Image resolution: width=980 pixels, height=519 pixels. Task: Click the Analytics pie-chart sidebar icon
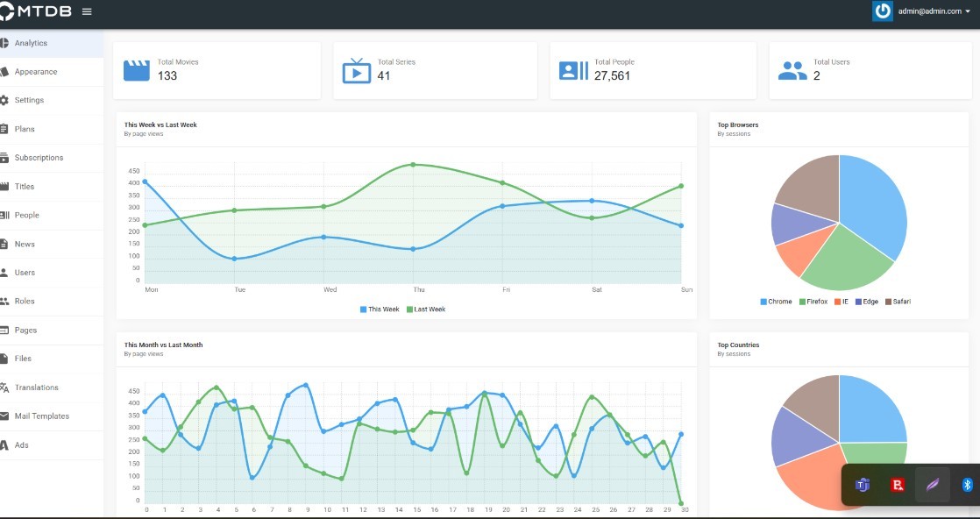[4, 43]
